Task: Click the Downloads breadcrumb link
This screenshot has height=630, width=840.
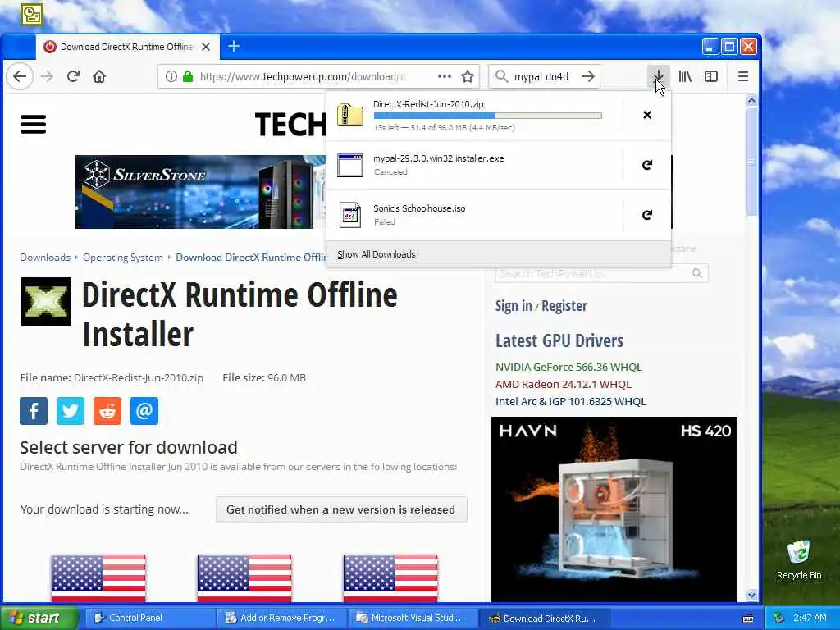Action: coord(45,257)
